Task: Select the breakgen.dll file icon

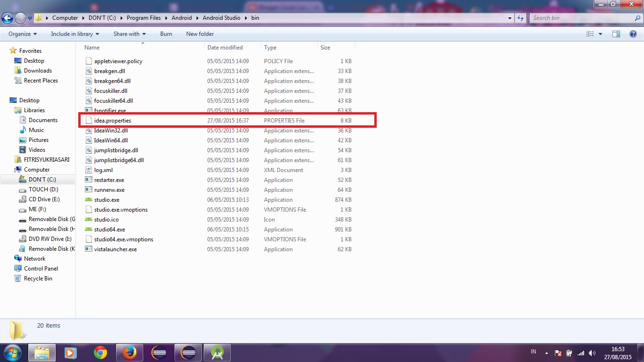Action: [x=89, y=71]
